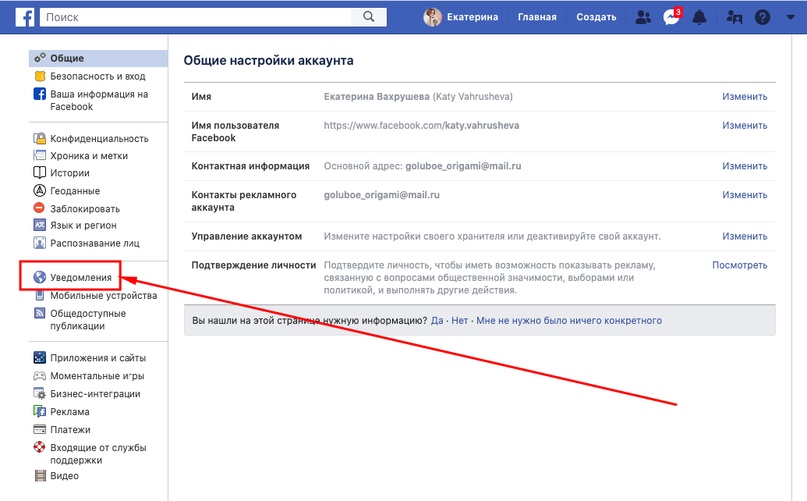Expand the account dropdown arrow

point(791,17)
